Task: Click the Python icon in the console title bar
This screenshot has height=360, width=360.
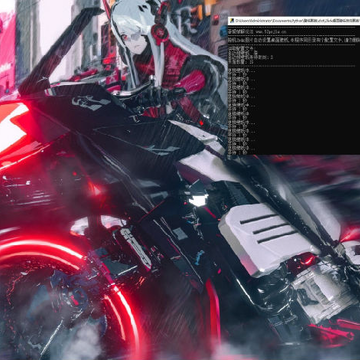Action: pyautogui.click(x=231, y=21)
